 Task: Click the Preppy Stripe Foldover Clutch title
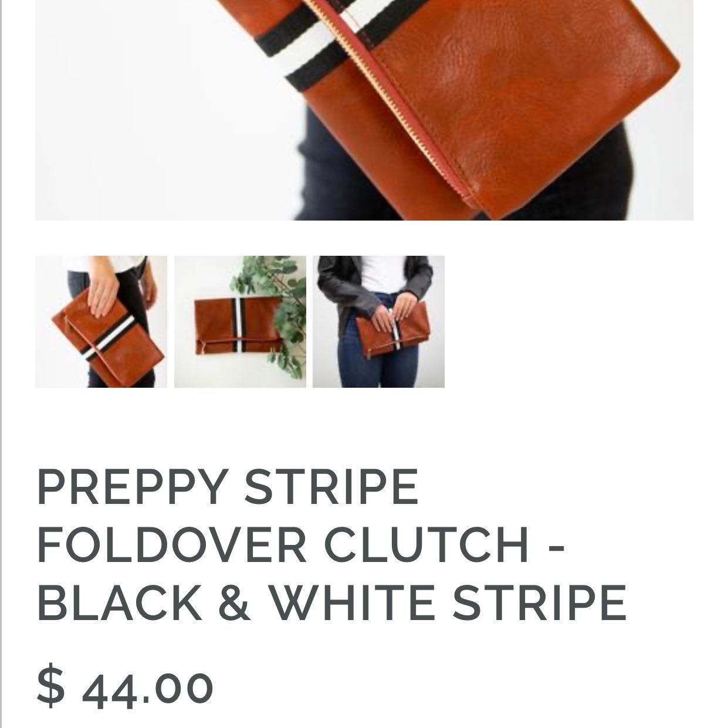click(331, 544)
